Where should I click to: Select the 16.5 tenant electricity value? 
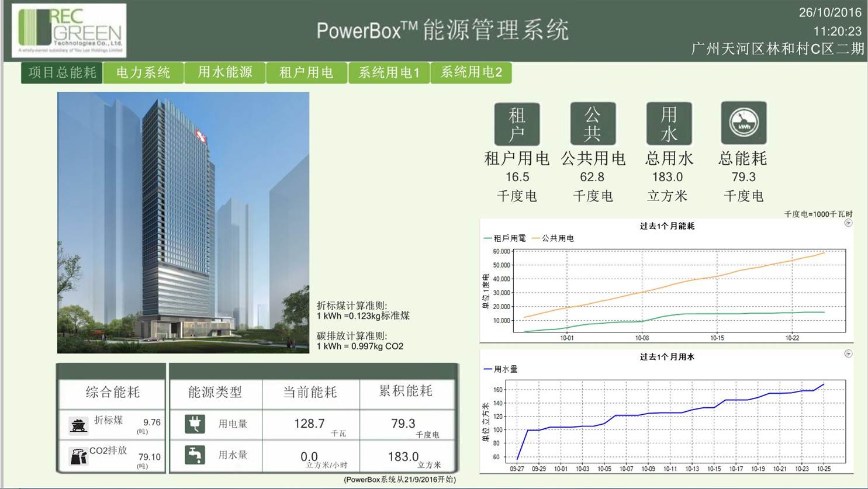[x=517, y=177]
